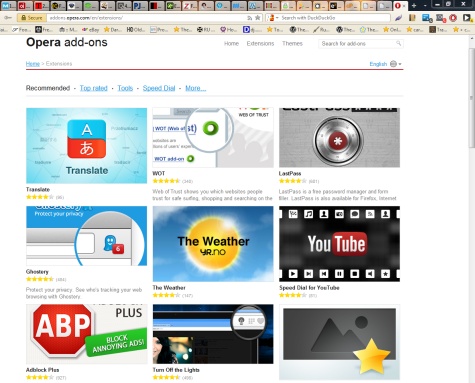
Task: Click the Secure padlock badge
Action: [x=32, y=18]
